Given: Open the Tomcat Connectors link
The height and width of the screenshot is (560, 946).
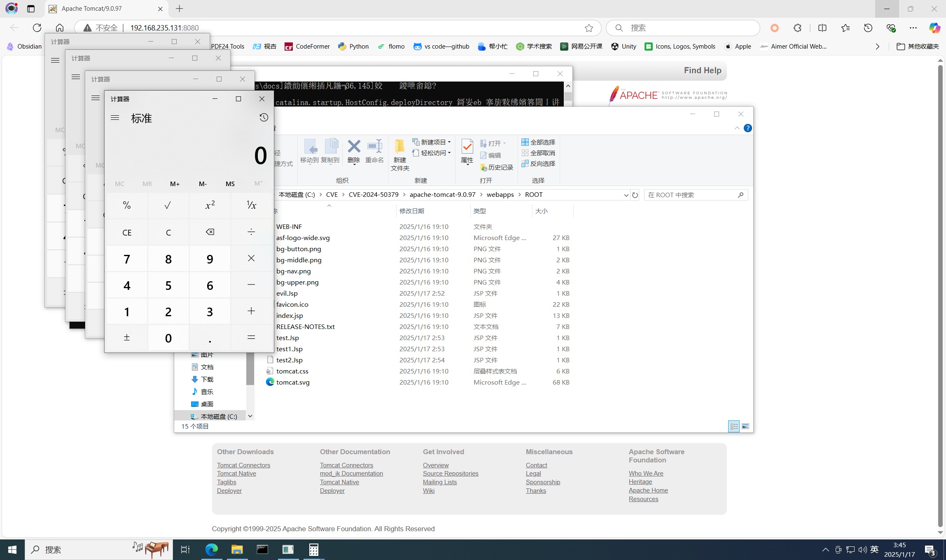Looking at the screenshot, I should 243,465.
